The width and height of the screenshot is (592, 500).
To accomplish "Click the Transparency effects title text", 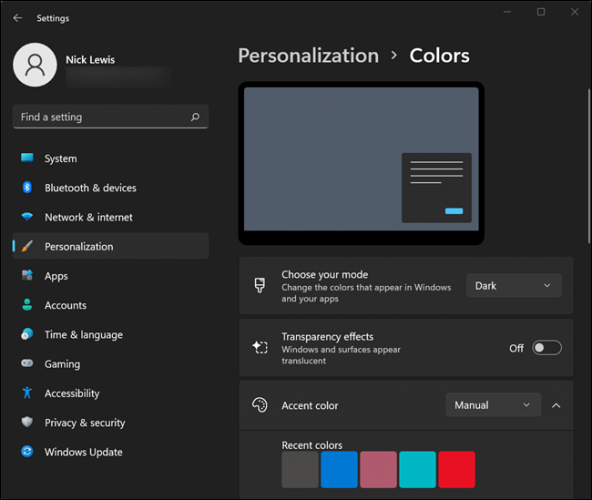I will click(327, 336).
